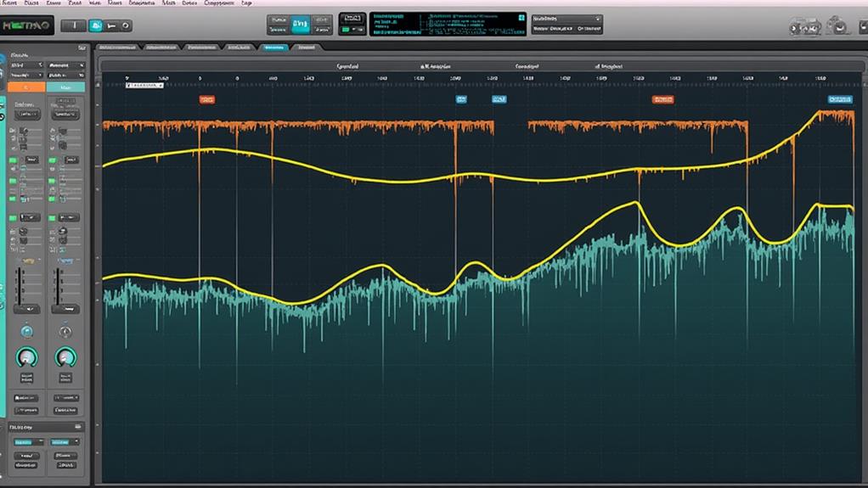Image resolution: width=868 pixels, height=488 pixels.
Task: Open the second dropdown in left panel's second row
Action: [66, 75]
